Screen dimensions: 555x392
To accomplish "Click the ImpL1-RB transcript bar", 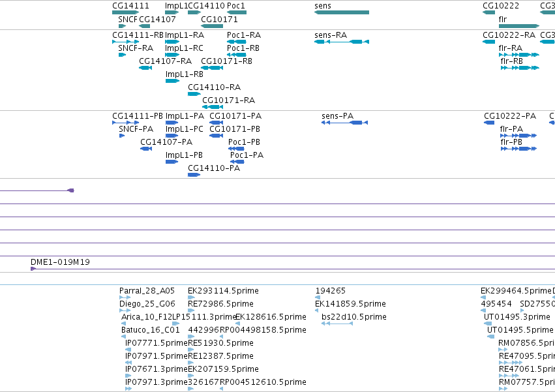I will point(172,81).
